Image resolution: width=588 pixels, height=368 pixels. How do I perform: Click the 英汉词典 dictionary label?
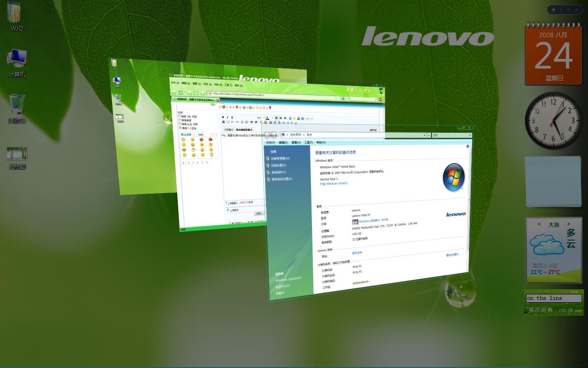(540, 310)
